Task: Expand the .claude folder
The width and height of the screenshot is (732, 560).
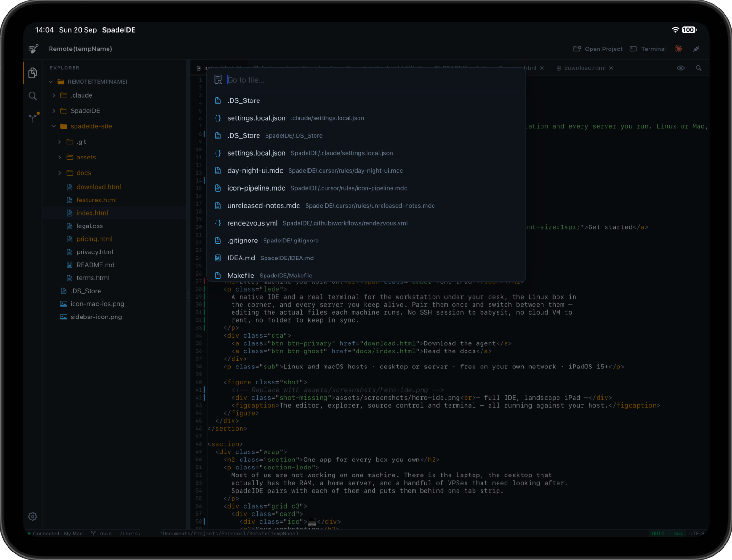Action: pyautogui.click(x=54, y=95)
